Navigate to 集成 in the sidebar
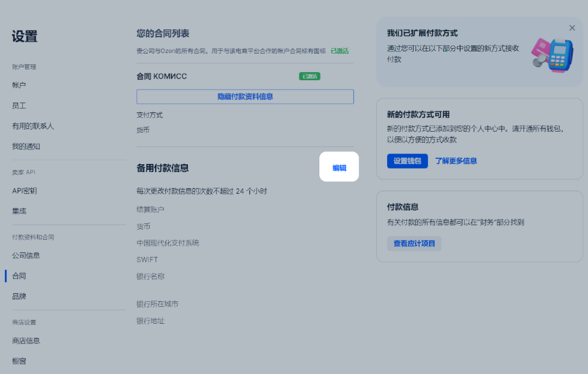Viewport: 588px width, 374px height. (x=19, y=211)
